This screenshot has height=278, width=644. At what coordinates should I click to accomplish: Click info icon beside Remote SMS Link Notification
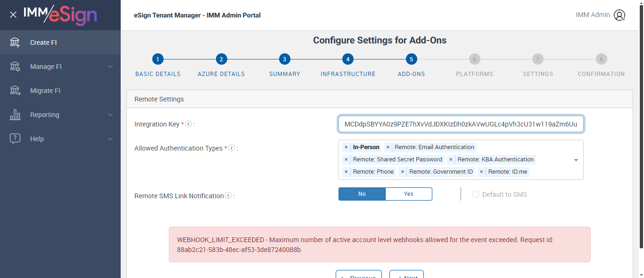(228, 195)
